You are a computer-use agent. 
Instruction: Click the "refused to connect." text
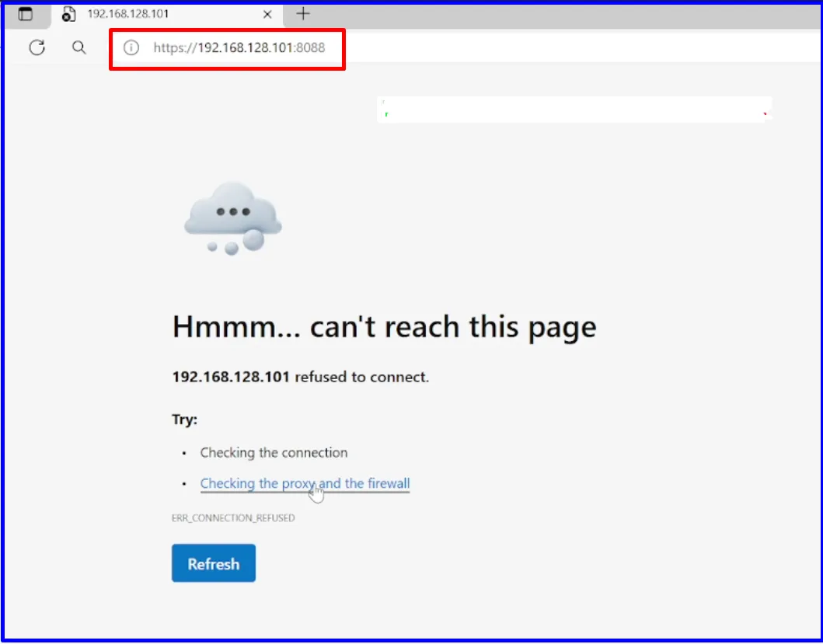click(x=361, y=377)
